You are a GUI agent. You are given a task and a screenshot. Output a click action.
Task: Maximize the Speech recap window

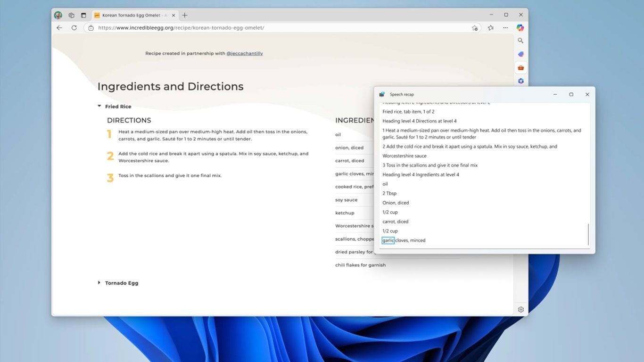pyautogui.click(x=571, y=94)
